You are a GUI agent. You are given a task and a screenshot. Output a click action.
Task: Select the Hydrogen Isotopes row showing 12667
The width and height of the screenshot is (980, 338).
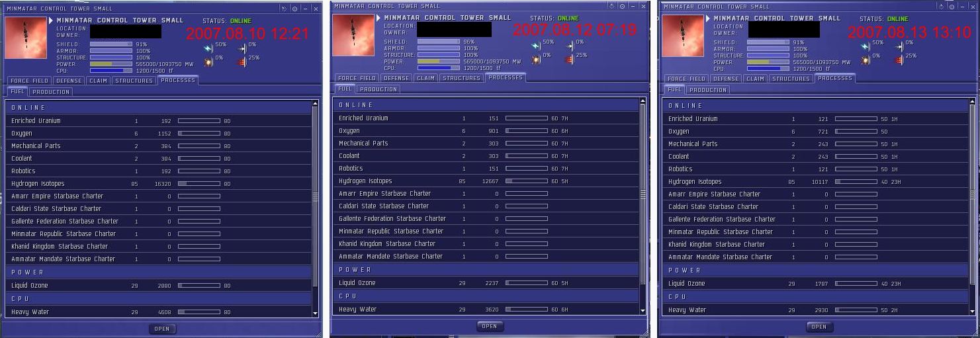pyautogui.click(x=486, y=181)
